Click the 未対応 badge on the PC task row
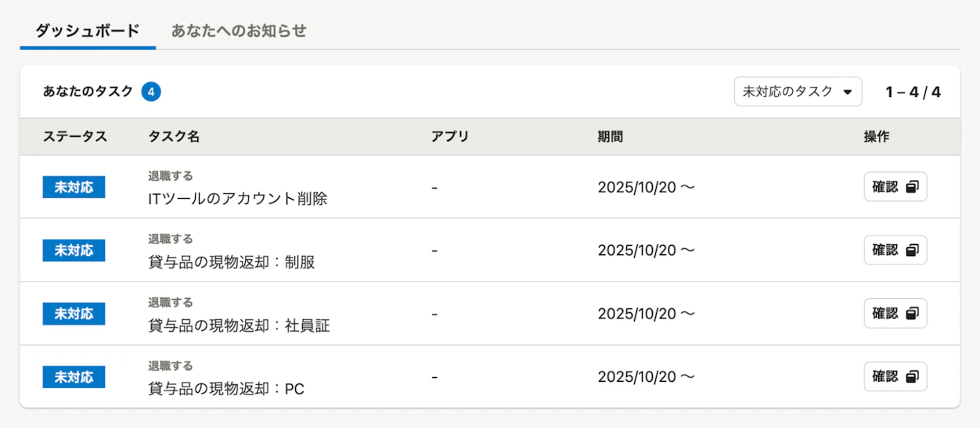980x428 pixels. pyautogui.click(x=74, y=377)
